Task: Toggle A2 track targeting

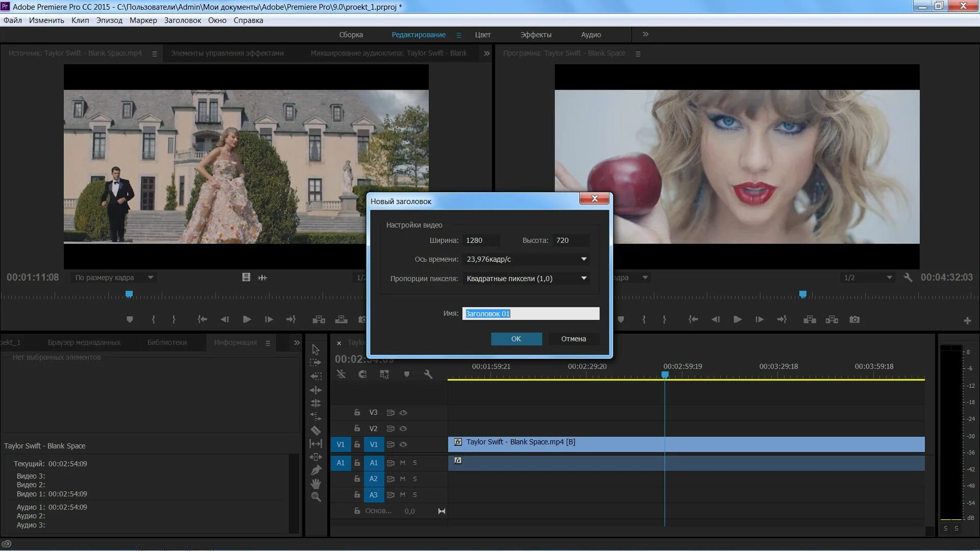Action: [x=374, y=479]
